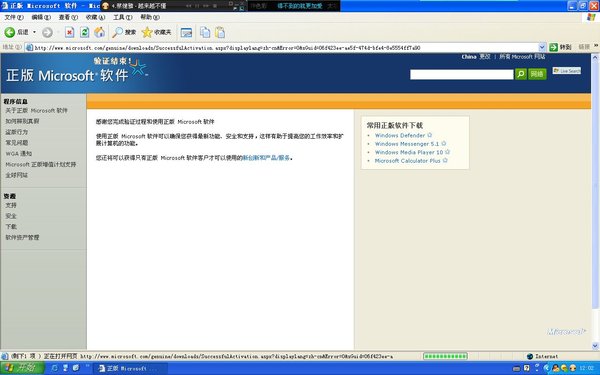Screen dimensions: 600x375
Task: Open the 如何辨别真假 sidebar link
Action: point(22,121)
